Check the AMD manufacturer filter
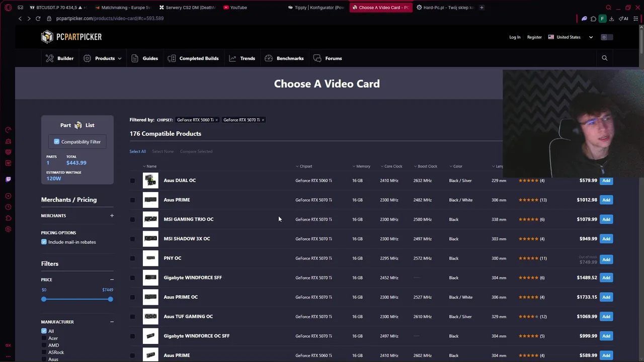644x362 pixels. click(44, 345)
